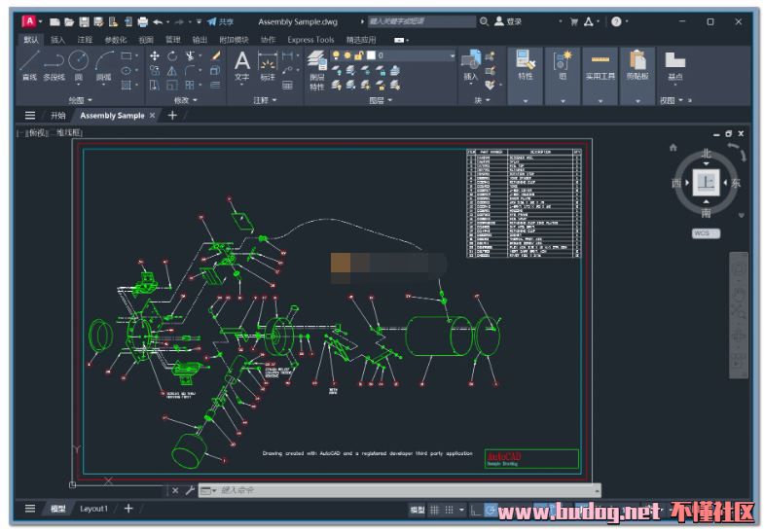Click the layer color swatch beside 0
The image size is (764, 532).
point(371,55)
